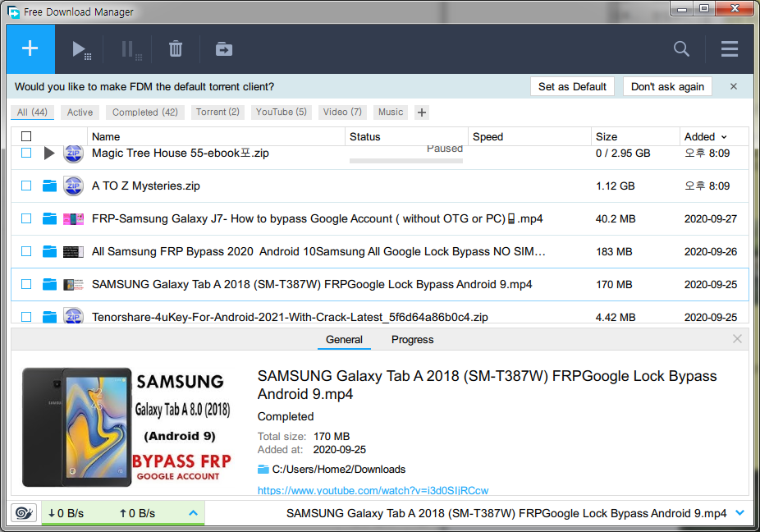760x532 pixels.
Task: Collapse bottom details with the blue down chevron
Action: pos(739,512)
